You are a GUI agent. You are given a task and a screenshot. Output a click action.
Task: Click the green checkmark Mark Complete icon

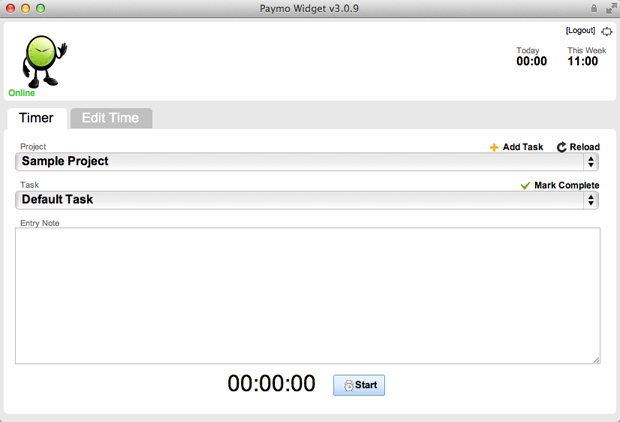[x=525, y=185]
